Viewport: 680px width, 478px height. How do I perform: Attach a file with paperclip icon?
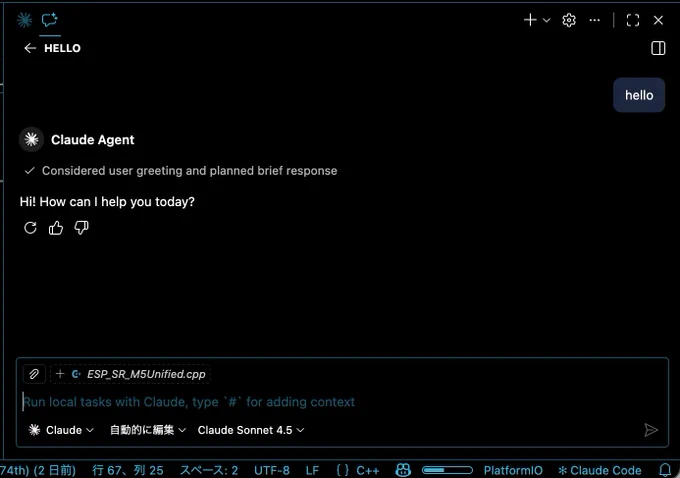[34, 374]
